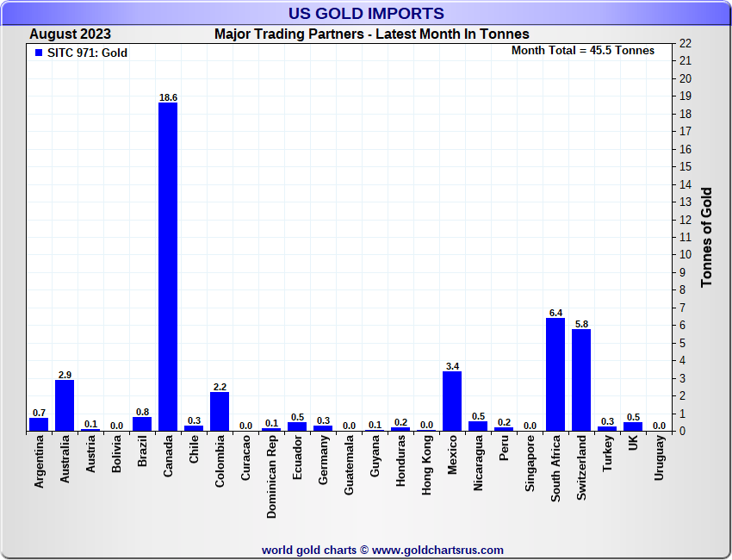
Task: Click the Peru axis label
Action: (504, 448)
